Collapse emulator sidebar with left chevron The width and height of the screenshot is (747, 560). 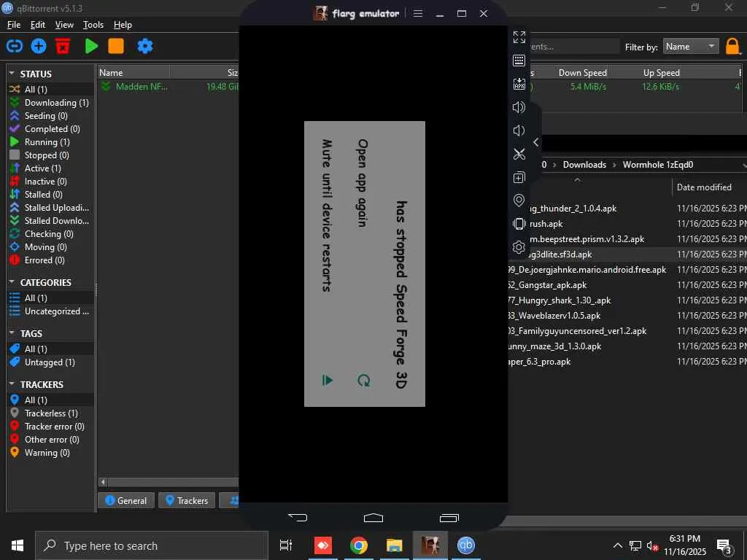pyautogui.click(x=536, y=142)
